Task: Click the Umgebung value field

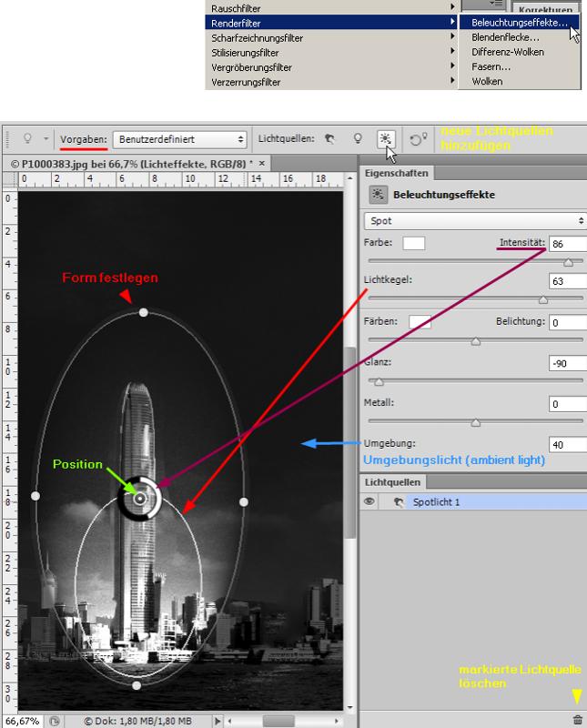Action: click(x=568, y=445)
